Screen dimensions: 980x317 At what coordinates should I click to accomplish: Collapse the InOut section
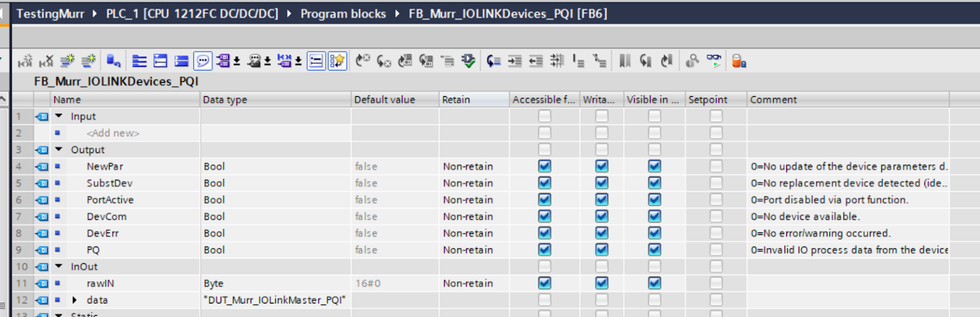[x=59, y=266]
